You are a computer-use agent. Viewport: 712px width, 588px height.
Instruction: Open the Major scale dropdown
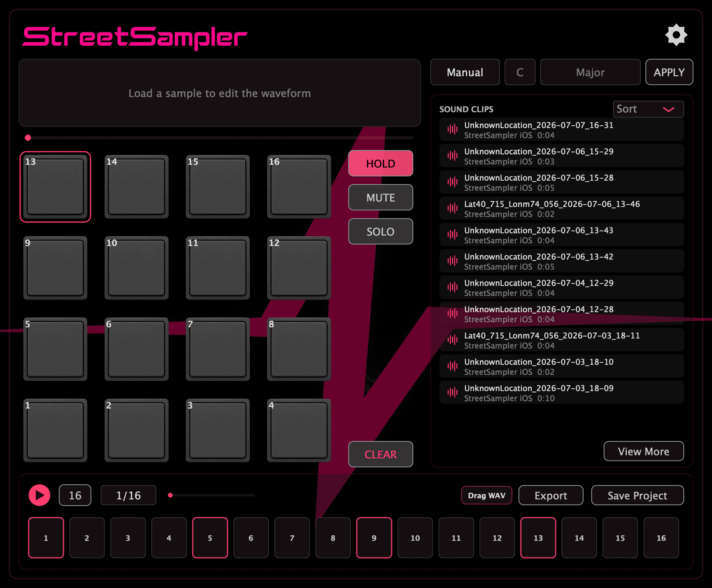point(590,72)
